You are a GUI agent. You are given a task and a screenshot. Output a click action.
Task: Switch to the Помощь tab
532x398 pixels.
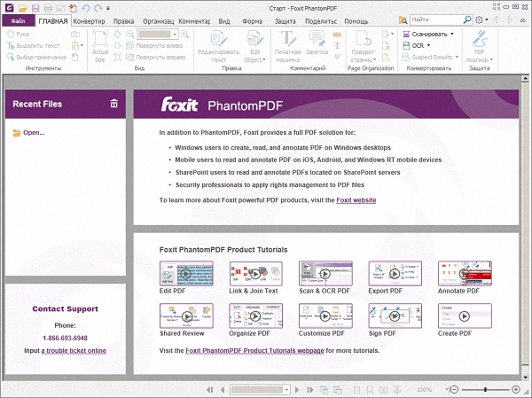(356, 21)
